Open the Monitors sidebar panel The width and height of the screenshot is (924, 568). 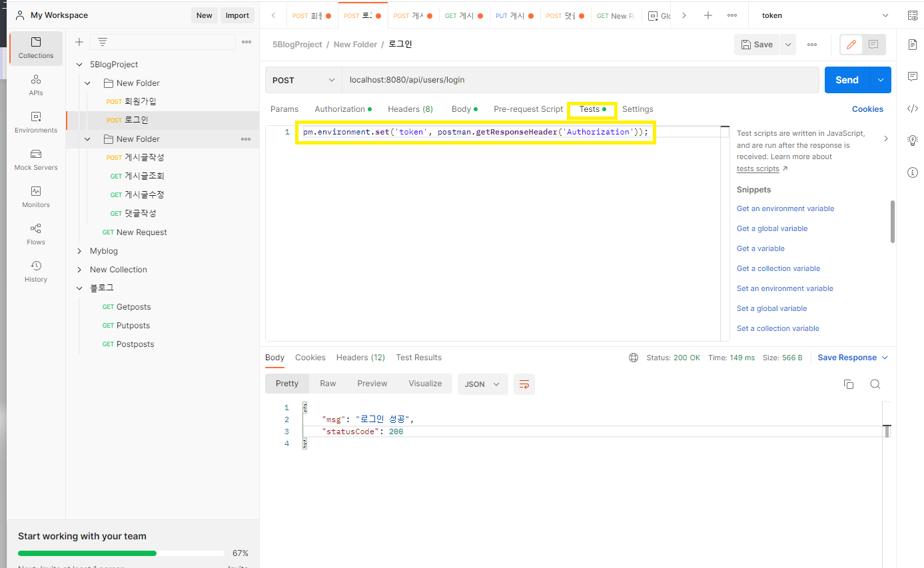[x=36, y=197]
